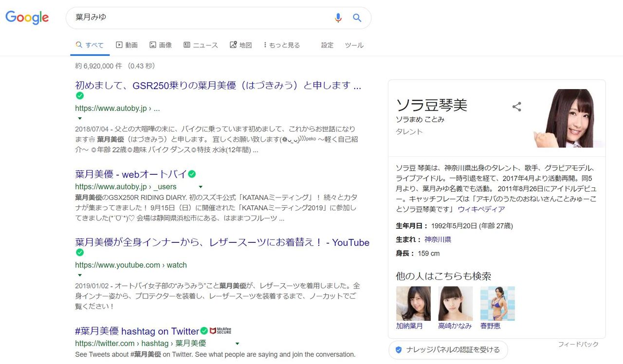The height and width of the screenshot is (364, 623).
Task: Switch to the 動画 tab
Action: [127, 45]
